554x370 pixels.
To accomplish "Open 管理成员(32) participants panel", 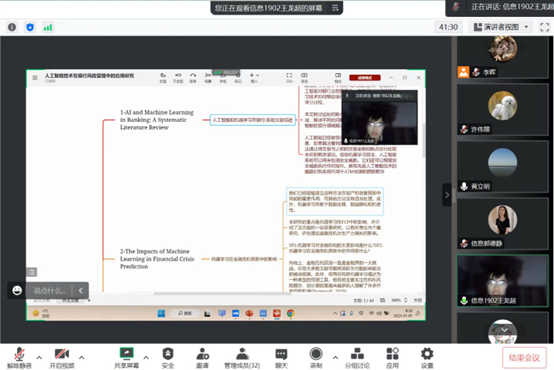I will 242,358.
